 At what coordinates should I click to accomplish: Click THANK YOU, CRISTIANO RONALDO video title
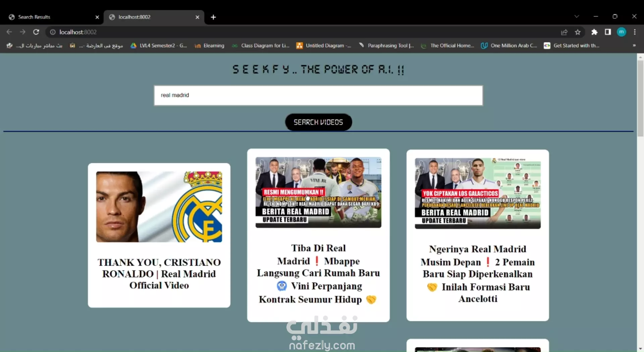point(159,274)
